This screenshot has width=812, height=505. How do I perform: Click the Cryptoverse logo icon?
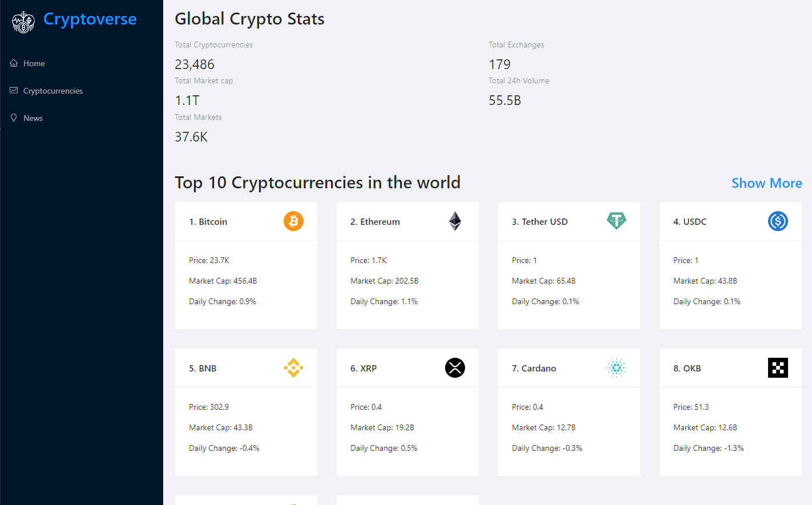pos(23,22)
